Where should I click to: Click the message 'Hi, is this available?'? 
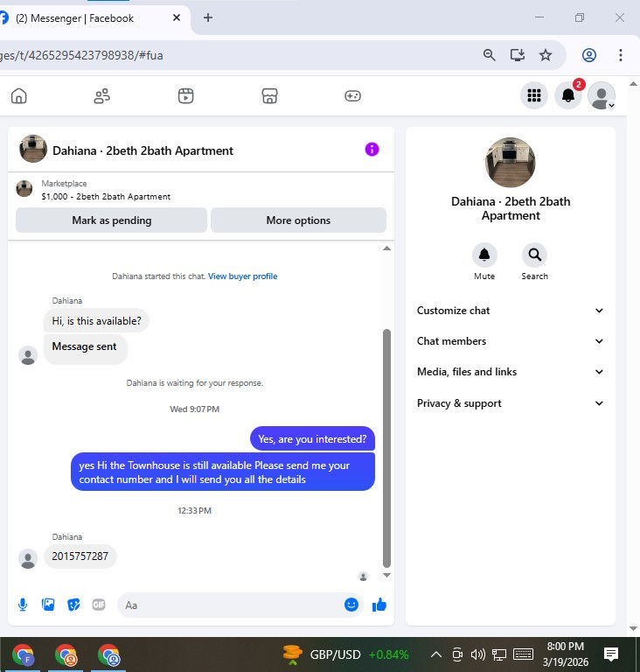coord(96,321)
